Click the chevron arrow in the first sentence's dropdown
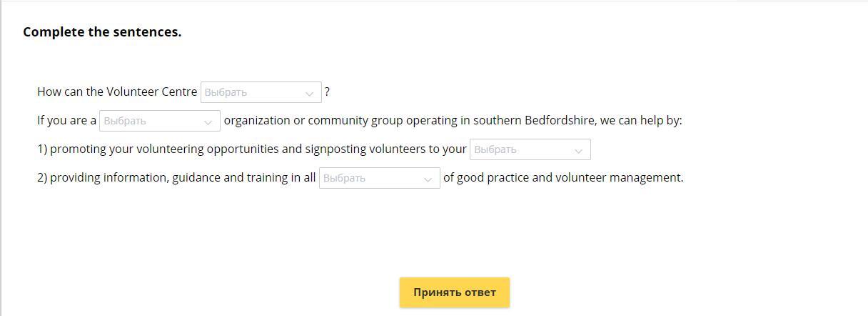The height and width of the screenshot is (316, 868). 309,93
